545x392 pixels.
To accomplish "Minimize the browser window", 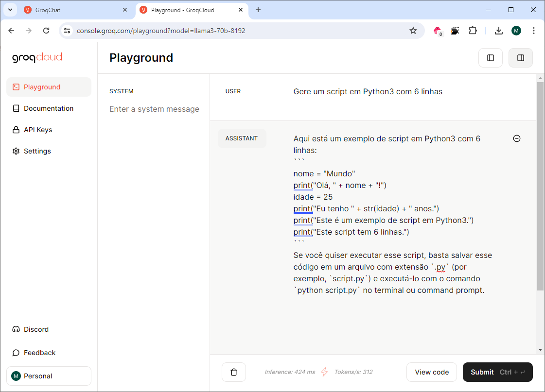I will [488, 10].
